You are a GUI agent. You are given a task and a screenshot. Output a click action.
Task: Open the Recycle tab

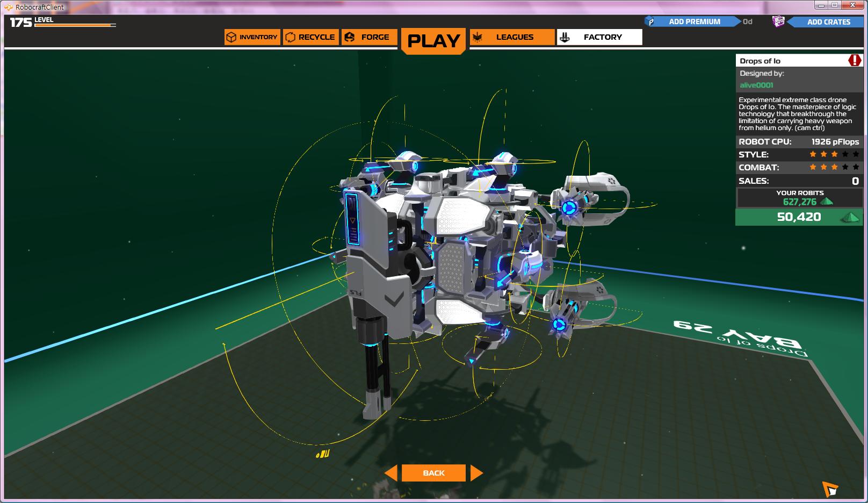(x=311, y=37)
